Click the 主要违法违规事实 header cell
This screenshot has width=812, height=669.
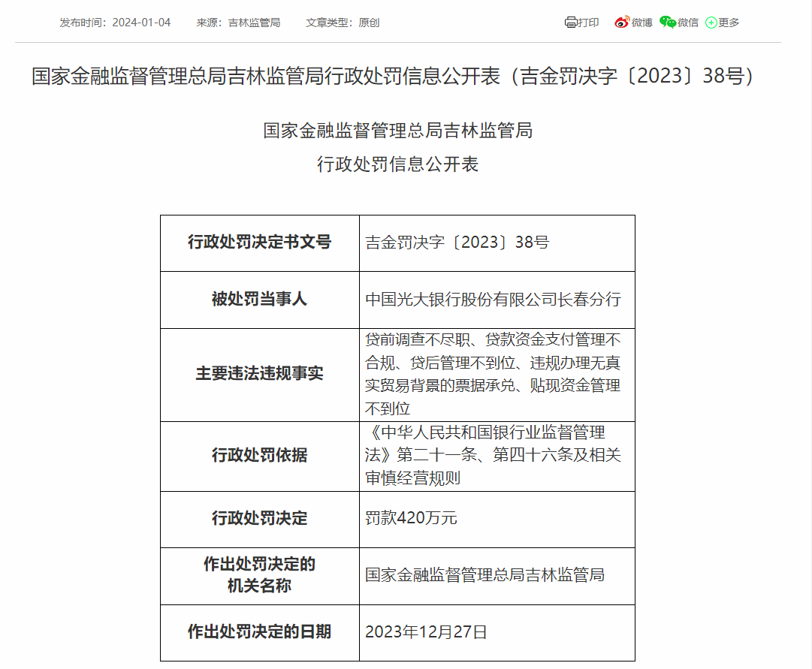pyautogui.click(x=260, y=375)
